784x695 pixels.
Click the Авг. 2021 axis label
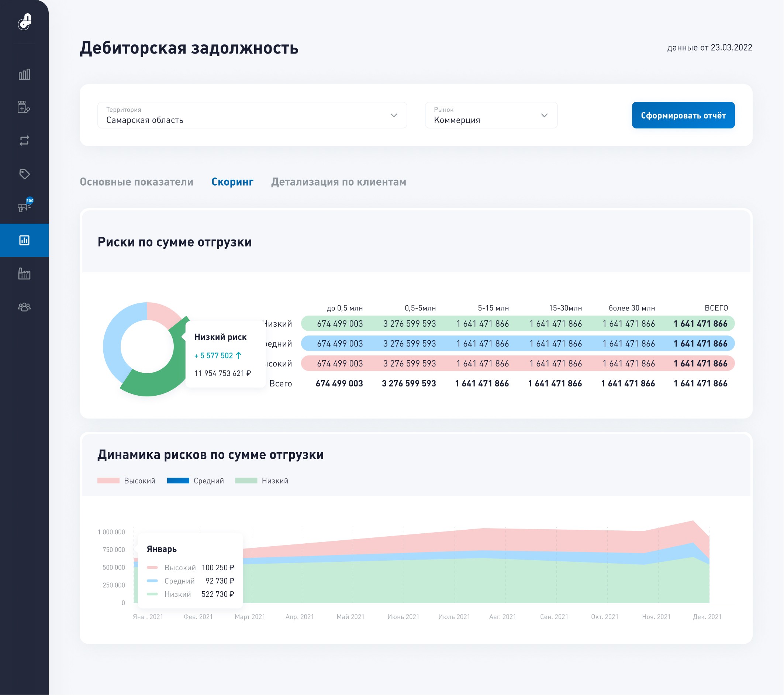pyautogui.click(x=502, y=617)
